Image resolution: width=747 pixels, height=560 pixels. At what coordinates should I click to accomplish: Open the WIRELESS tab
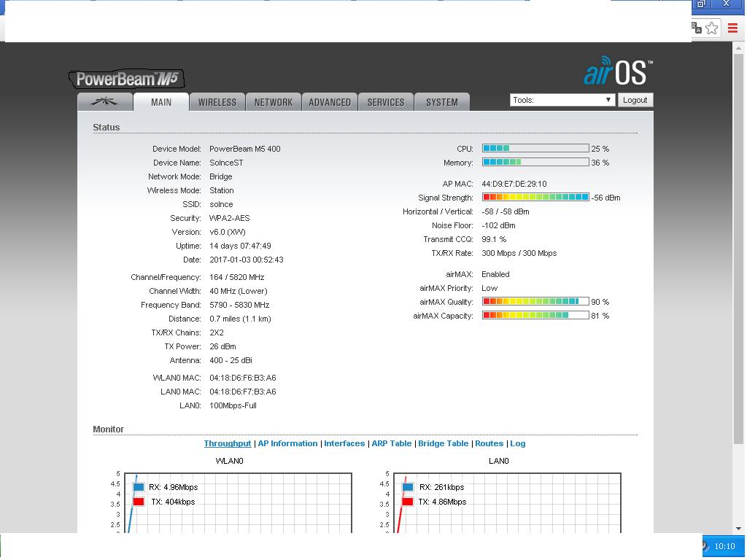click(217, 102)
